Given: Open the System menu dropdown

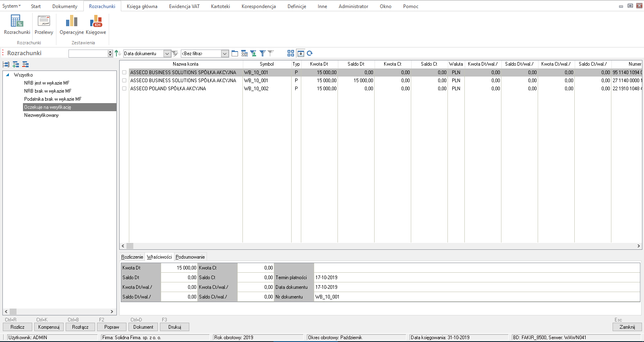Looking at the screenshot, I should pos(11,6).
